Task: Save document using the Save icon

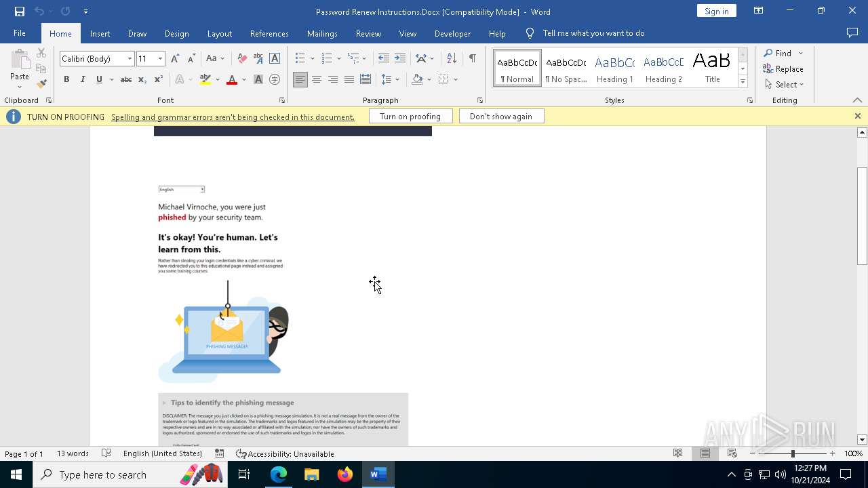Action: 19,12
